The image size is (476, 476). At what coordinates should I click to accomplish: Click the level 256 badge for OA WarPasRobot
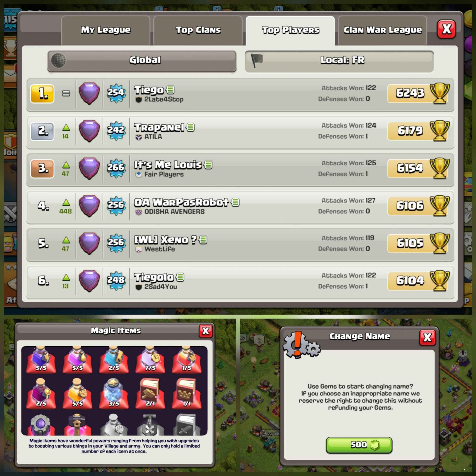pos(116,206)
